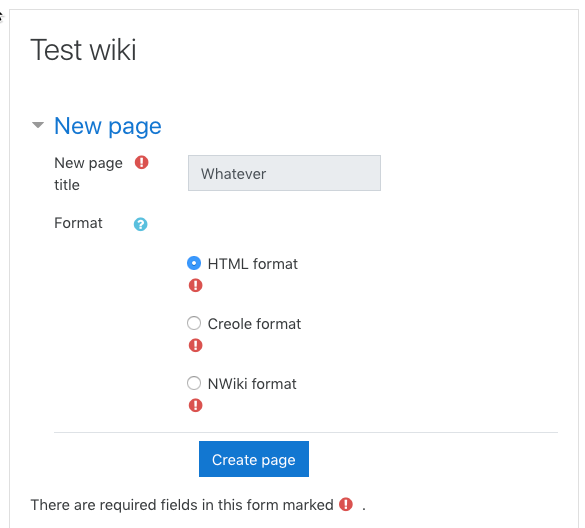Click the New page title label
This screenshot has height=528, width=585.
(88, 174)
